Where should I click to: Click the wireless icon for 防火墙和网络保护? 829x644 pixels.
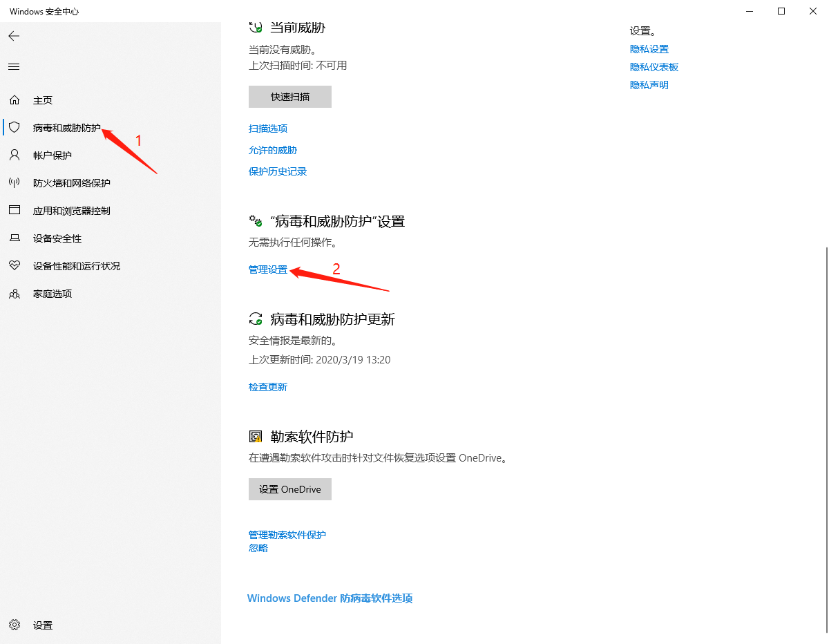tap(14, 183)
